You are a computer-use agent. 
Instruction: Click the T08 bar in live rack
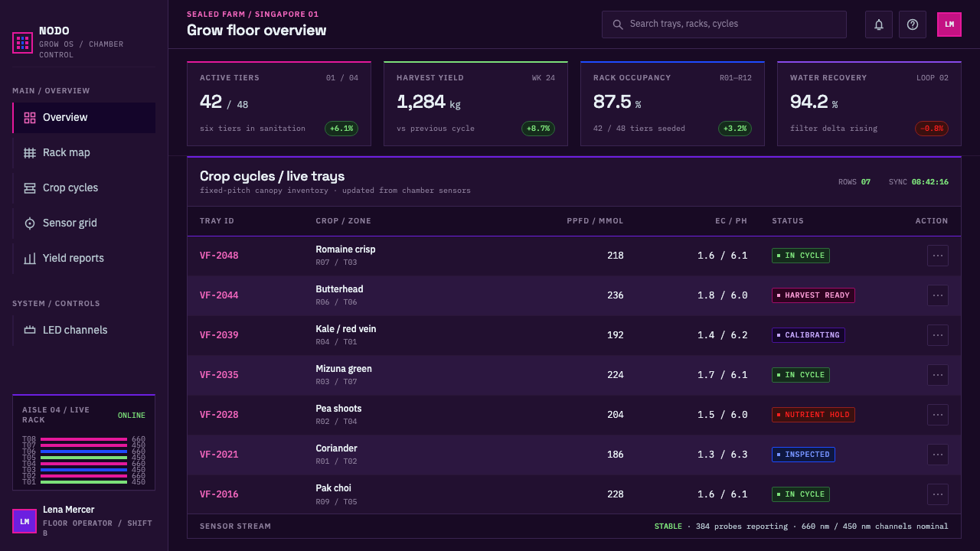83,439
